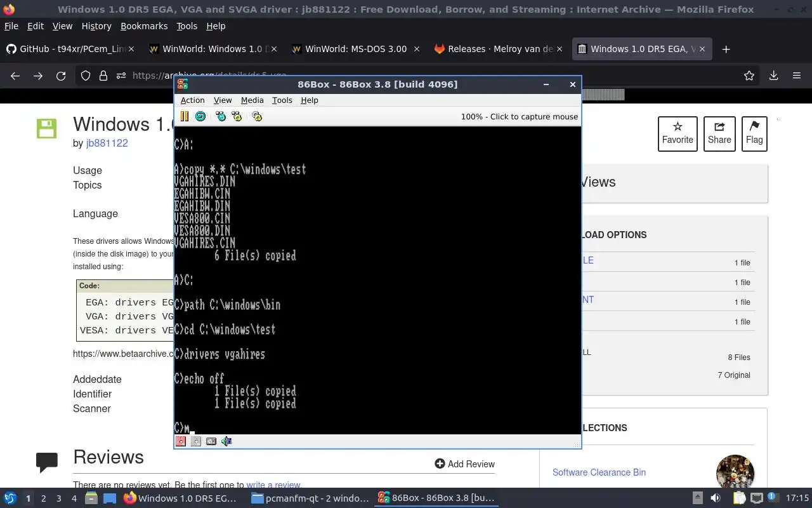
Task: Click floppy disk status bar icon in 86Box
Action: click(181, 441)
